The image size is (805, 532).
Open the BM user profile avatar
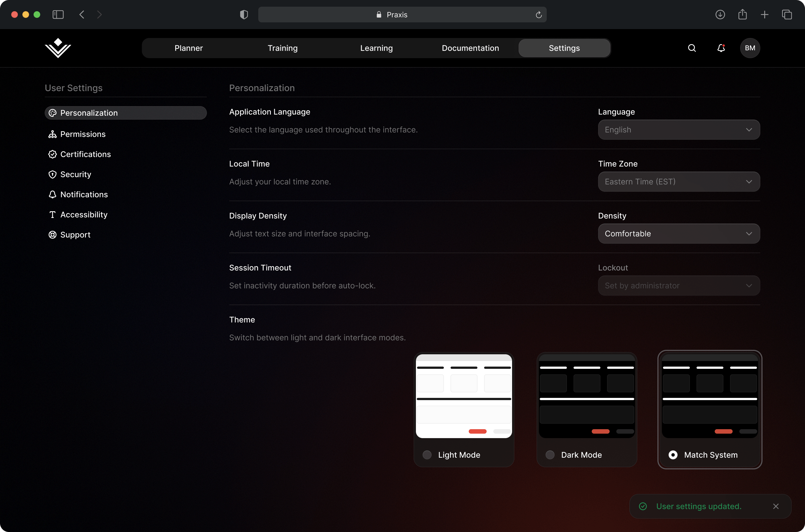(750, 48)
